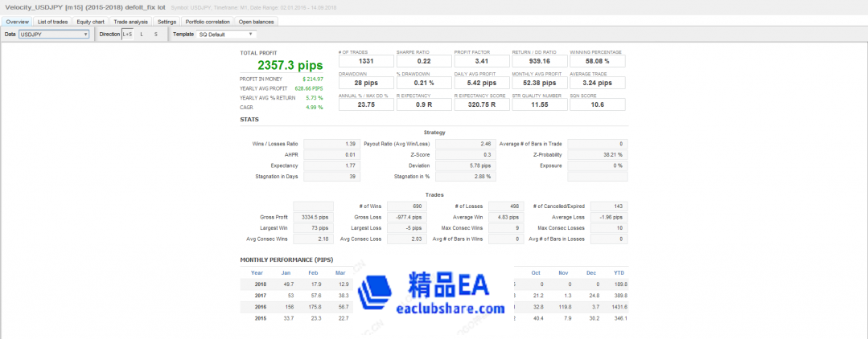Click the # of Losses value 498
The height and width of the screenshot is (339, 868).
pos(505,206)
